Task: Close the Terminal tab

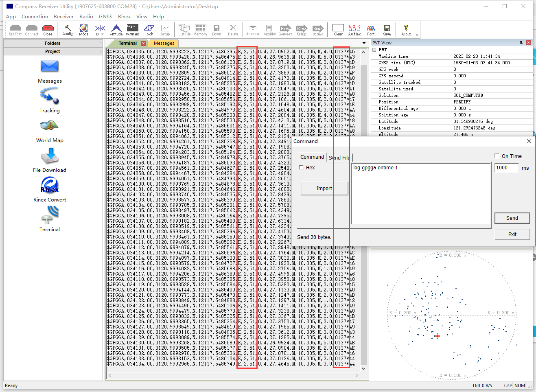Action: coord(144,43)
